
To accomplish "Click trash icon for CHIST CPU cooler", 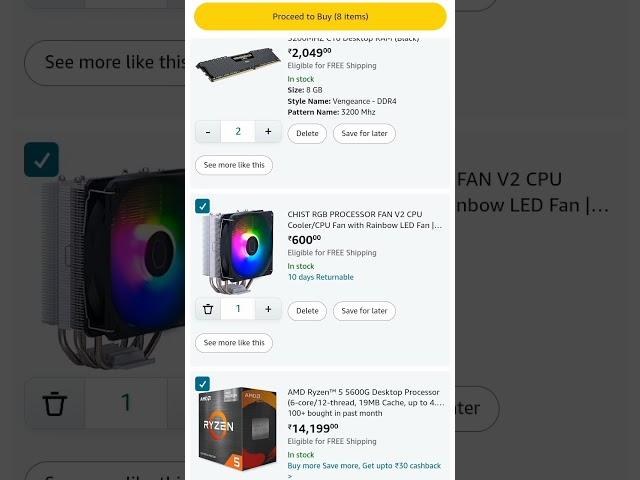I will [x=208, y=309].
